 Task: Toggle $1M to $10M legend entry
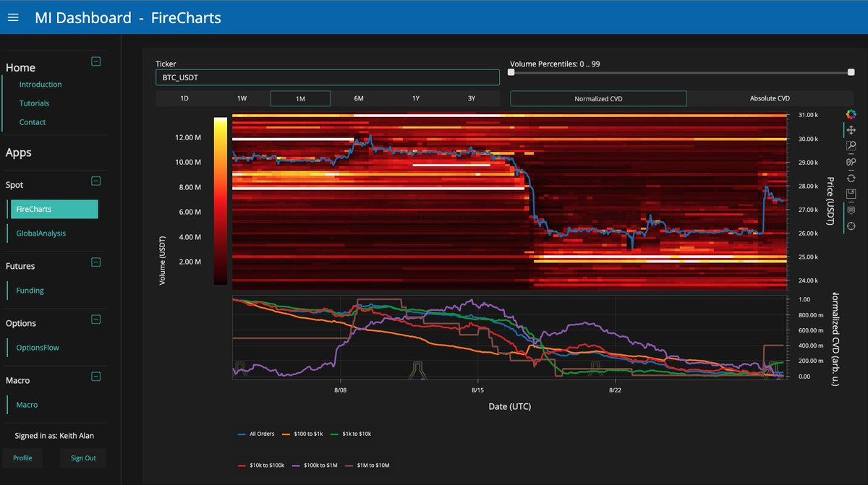(368, 465)
